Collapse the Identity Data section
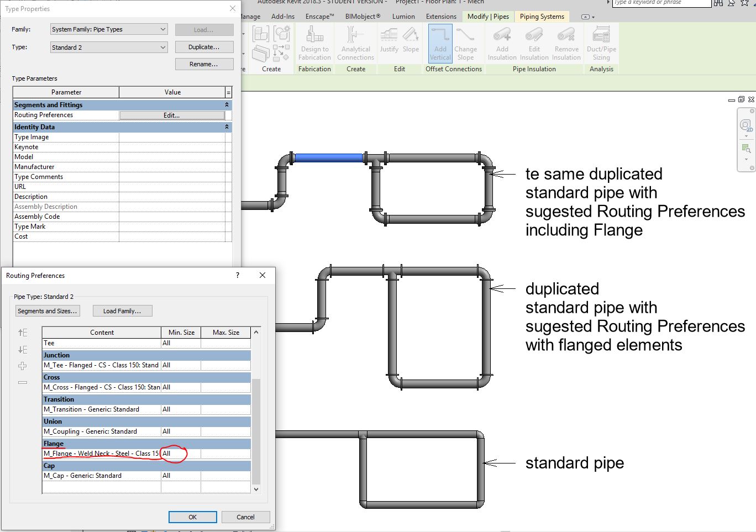756x532 pixels. [226, 127]
